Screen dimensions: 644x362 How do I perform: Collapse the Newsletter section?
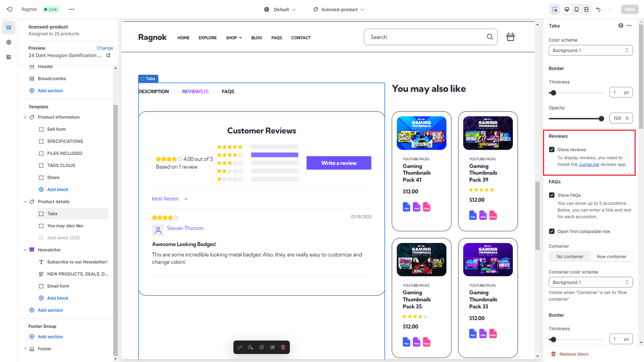point(25,250)
